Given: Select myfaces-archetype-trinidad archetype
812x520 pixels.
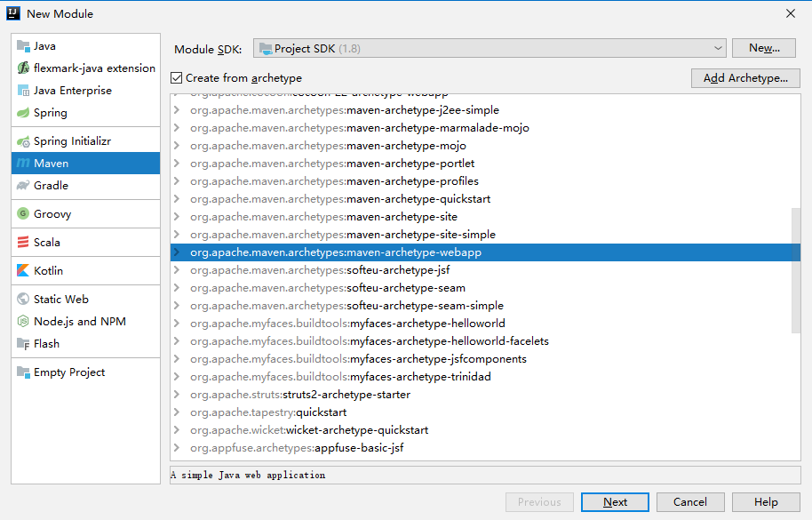Looking at the screenshot, I should coord(485,377).
